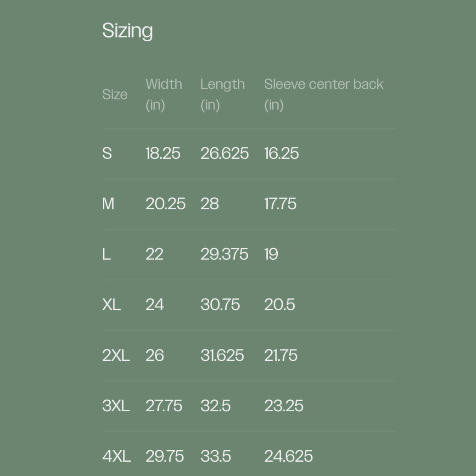Click the 17.75 sleeve measurement
Viewport: 476px width, 476px height.
coord(280,204)
